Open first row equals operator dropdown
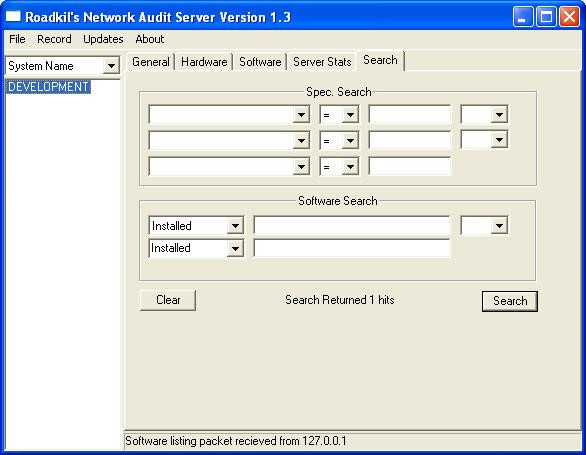 click(x=350, y=114)
